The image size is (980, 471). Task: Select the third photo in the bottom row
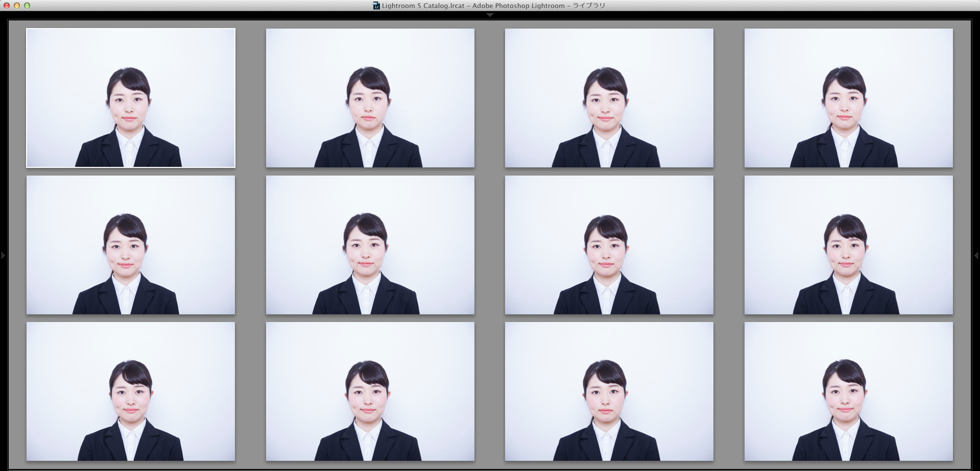(609, 391)
